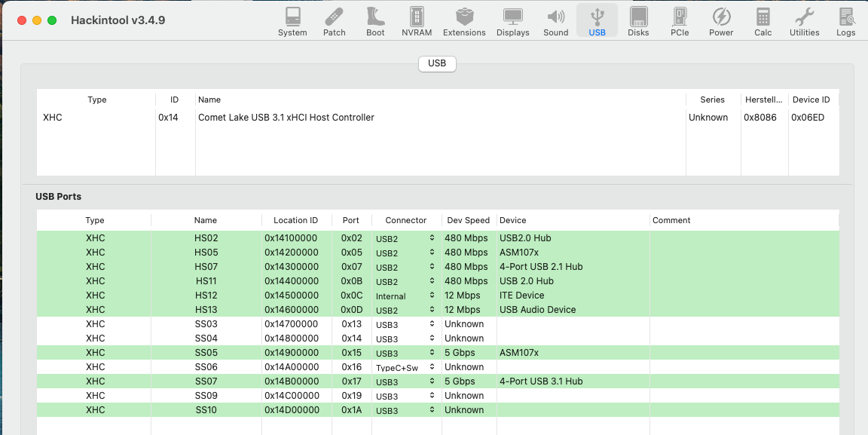Open the Displays section
The height and width of the screenshot is (435, 868).
pos(512,21)
